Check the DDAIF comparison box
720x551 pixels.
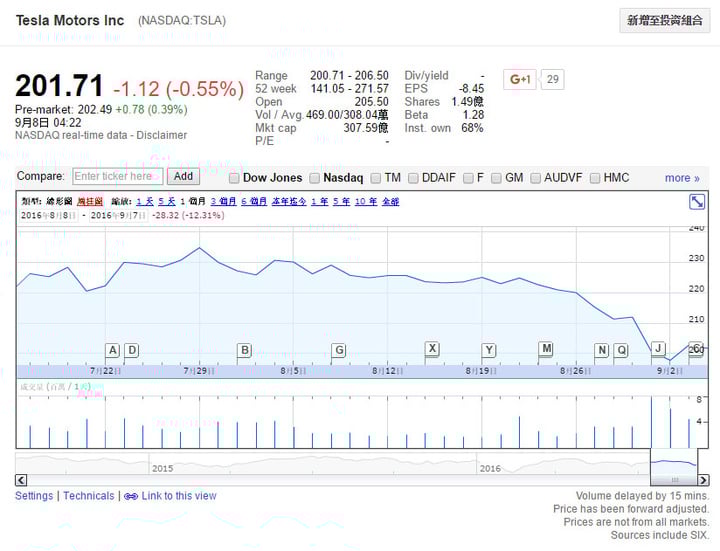pyautogui.click(x=413, y=178)
